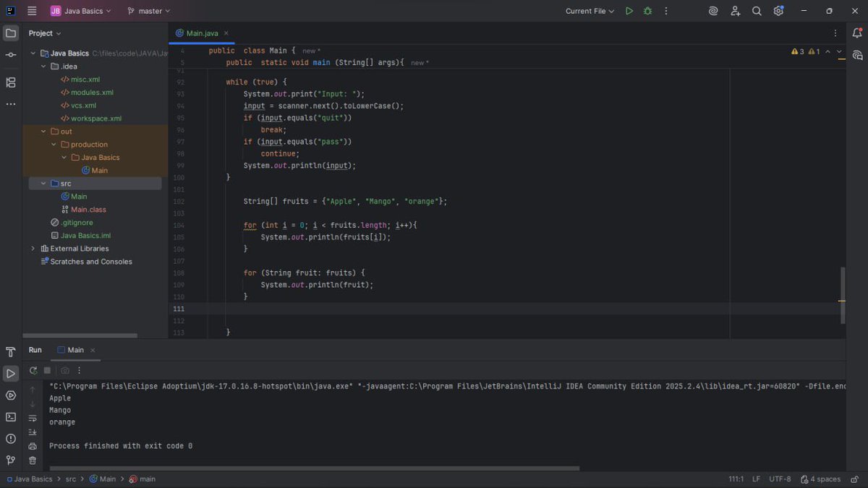Open the Services tool window
Image resolution: width=868 pixels, height=488 pixels.
point(11,395)
